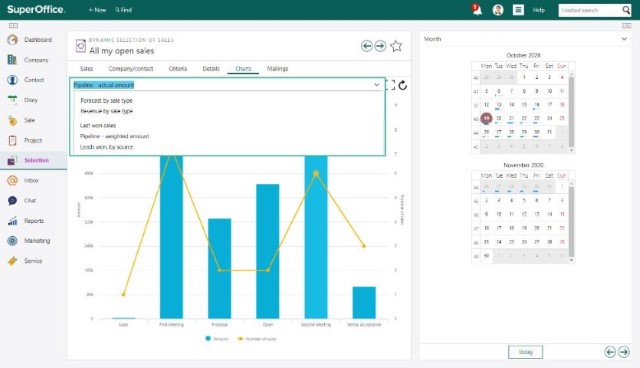This screenshot has width=640, height=368.
Task: Collapse the left navigation panel toggle
Action: [13, 26]
